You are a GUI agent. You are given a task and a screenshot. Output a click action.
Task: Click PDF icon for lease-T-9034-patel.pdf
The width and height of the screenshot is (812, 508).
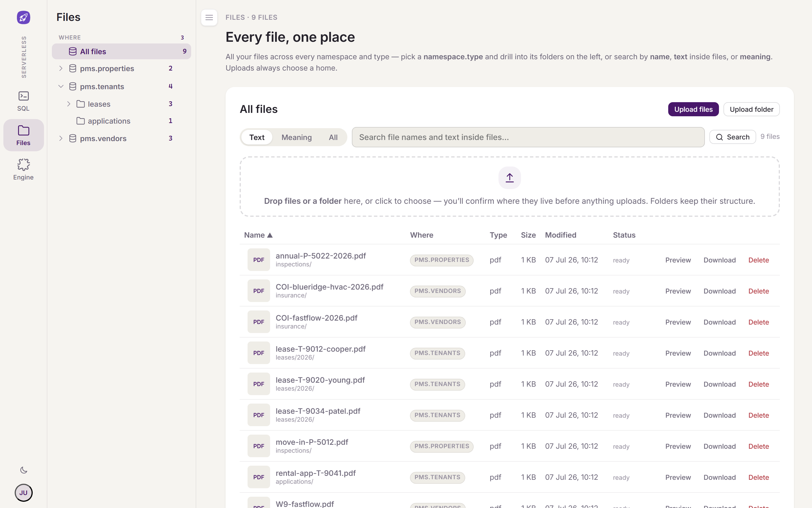[x=259, y=415]
